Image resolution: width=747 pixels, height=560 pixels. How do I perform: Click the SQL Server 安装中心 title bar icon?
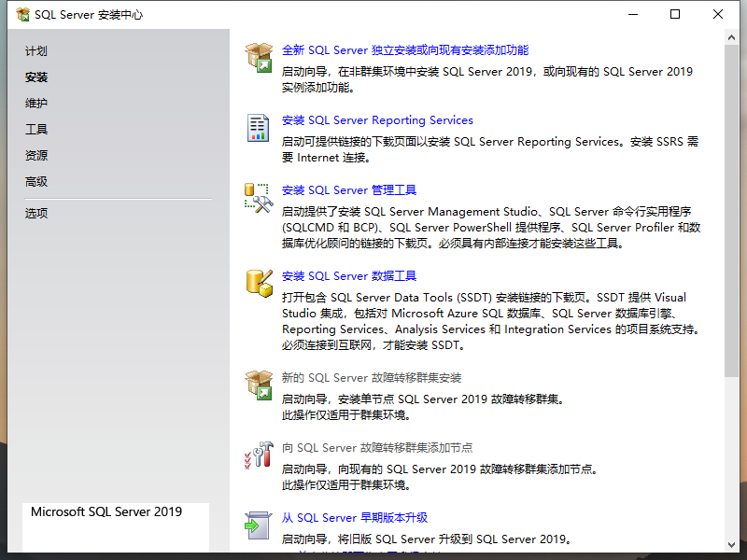pyautogui.click(x=22, y=15)
